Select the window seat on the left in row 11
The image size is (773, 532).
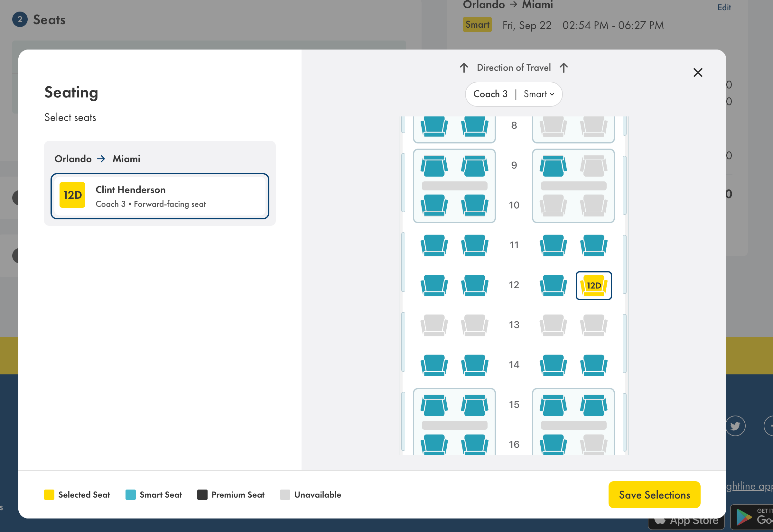coord(434,245)
